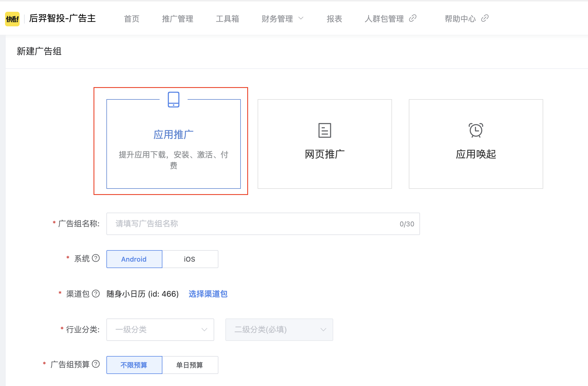This screenshot has width=588, height=386.
Task: Click the alarm clock icon in 应用唤起 card
Action: [475, 130]
